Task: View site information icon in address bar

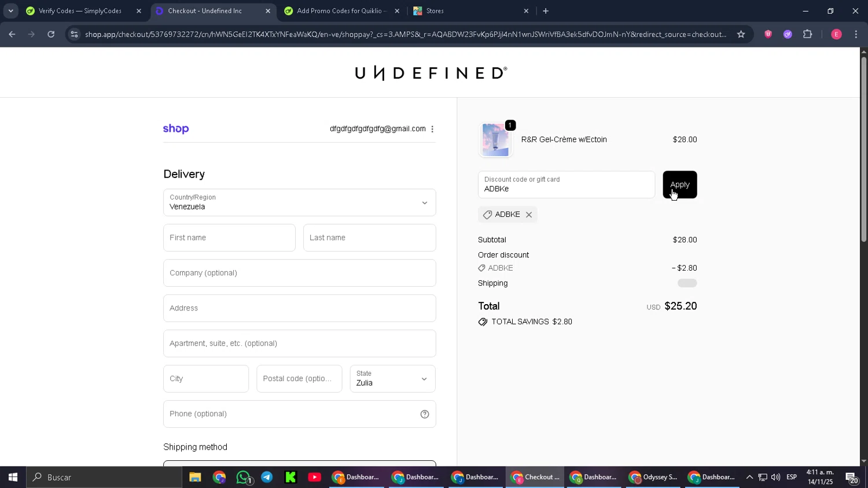Action: coord(73,34)
